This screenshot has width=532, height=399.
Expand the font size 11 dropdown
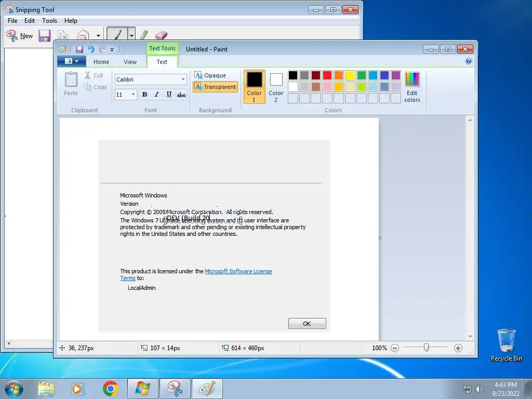pyautogui.click(x=133, y=95)
